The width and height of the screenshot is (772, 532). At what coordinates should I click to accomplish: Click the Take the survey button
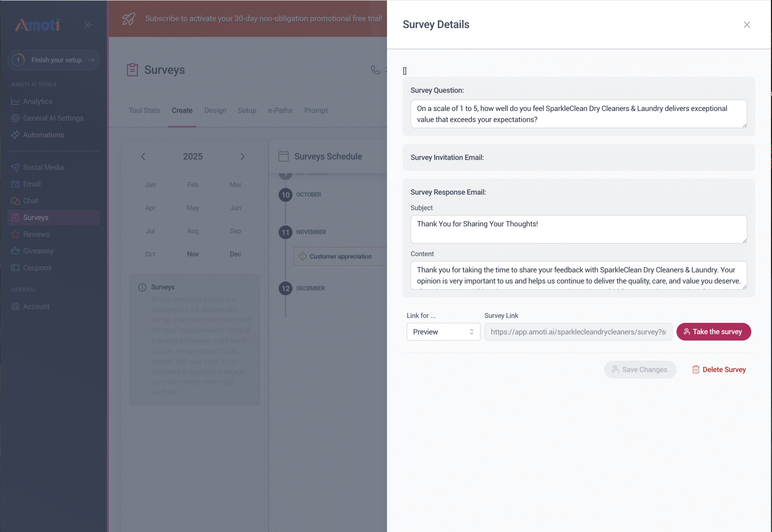[x=713, y=332]
